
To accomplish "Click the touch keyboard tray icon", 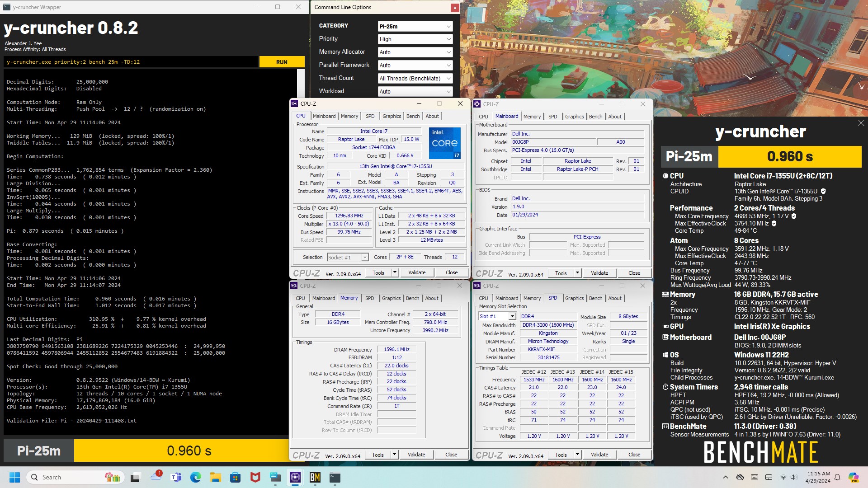I will click(x=754, y=477).
